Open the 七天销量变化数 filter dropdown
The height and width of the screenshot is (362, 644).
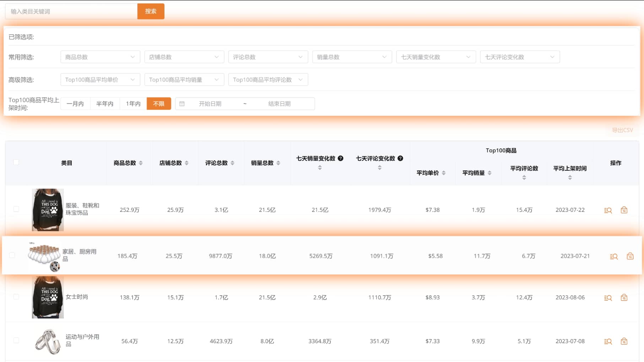[435, 57]
